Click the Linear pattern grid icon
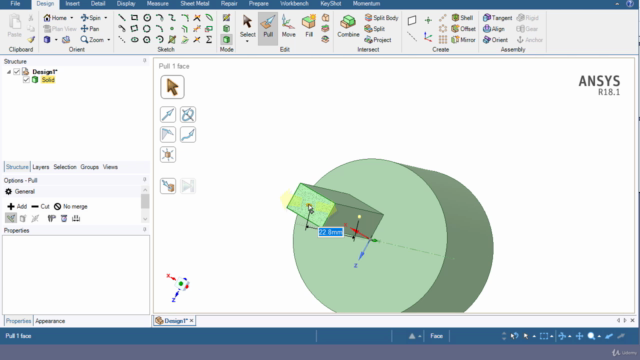The width and height of the screenshot is (640, 360). click(x=442, y=40)
